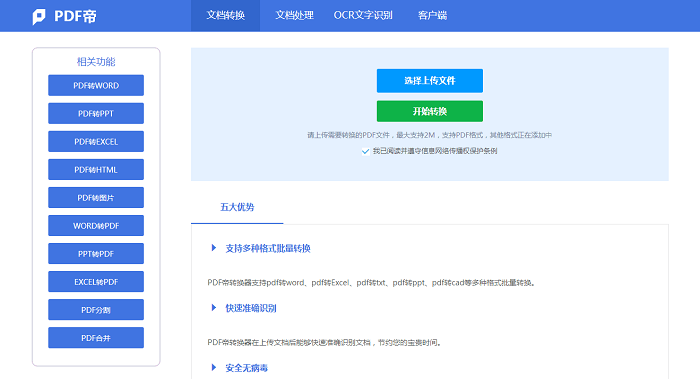Choose EXCEL转PDF in sidebar
Image resolution: width=700 pixels, height=379 pixels.
point(96,282)
